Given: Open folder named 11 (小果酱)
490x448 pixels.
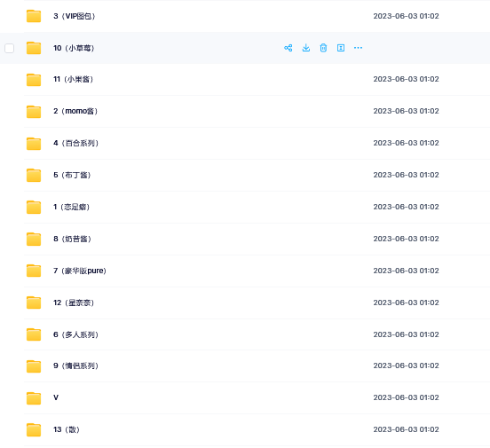Looking at the screenshot, I should click(73, 79).
